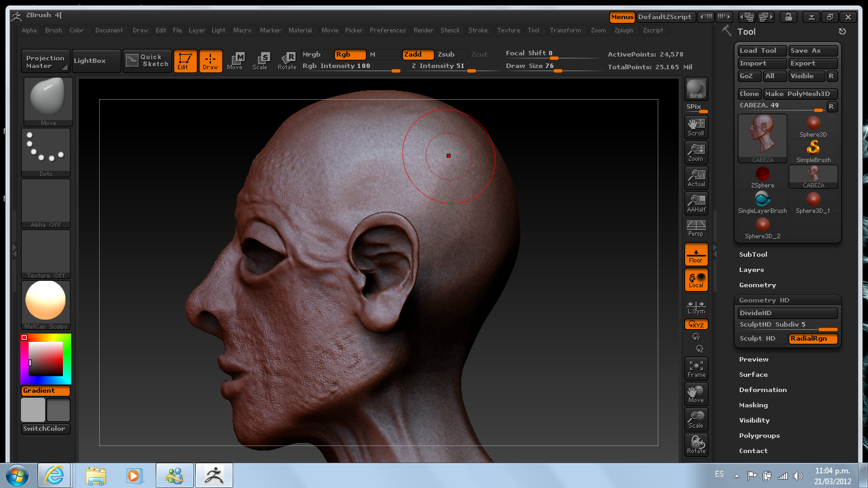The height and width of the screenshot is (488, 868).
Task: Open the MatCap Sculpy material thumbnail
Action: coord(46,302)
